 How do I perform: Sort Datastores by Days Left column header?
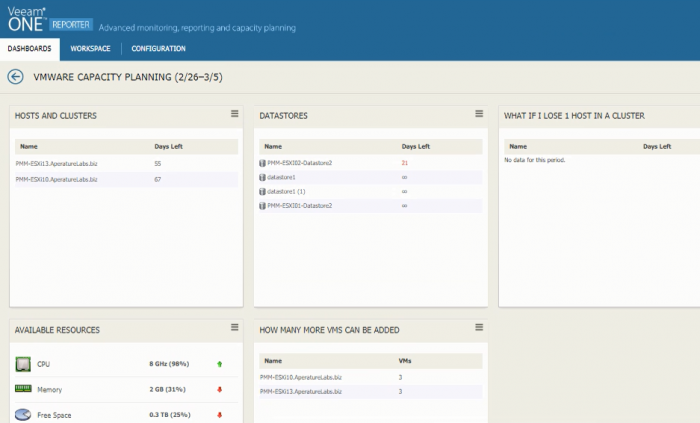[x=415, y=146]
